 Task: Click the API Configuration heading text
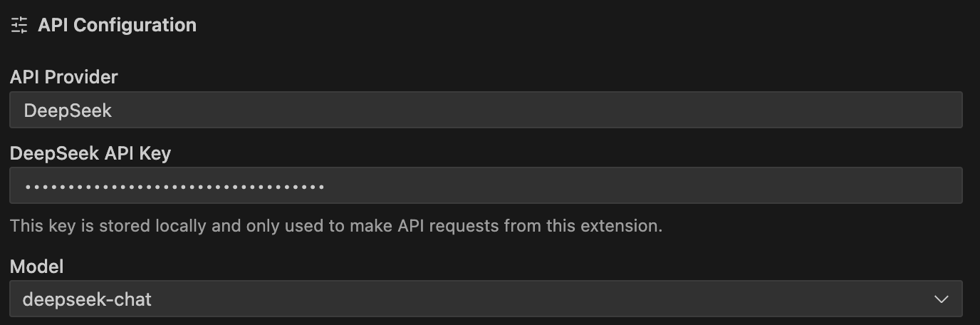[117, 25]
